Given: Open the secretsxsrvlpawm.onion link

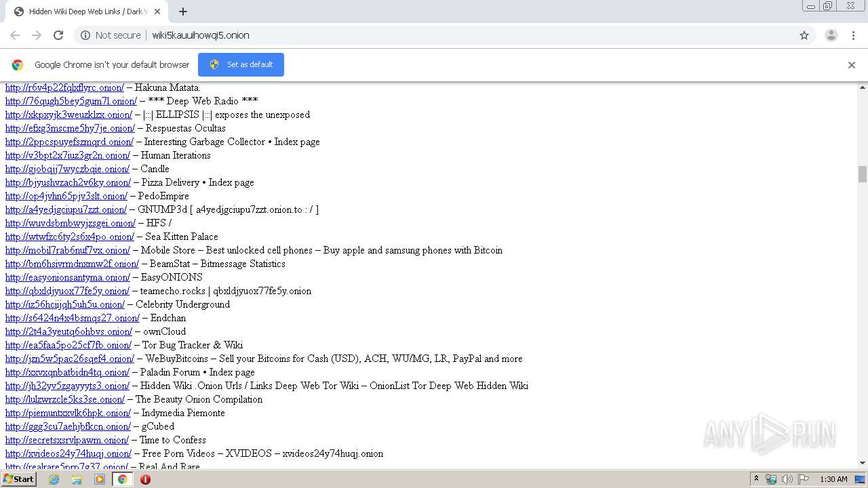Looking at the screenshot, I should (x=67, y=440).
